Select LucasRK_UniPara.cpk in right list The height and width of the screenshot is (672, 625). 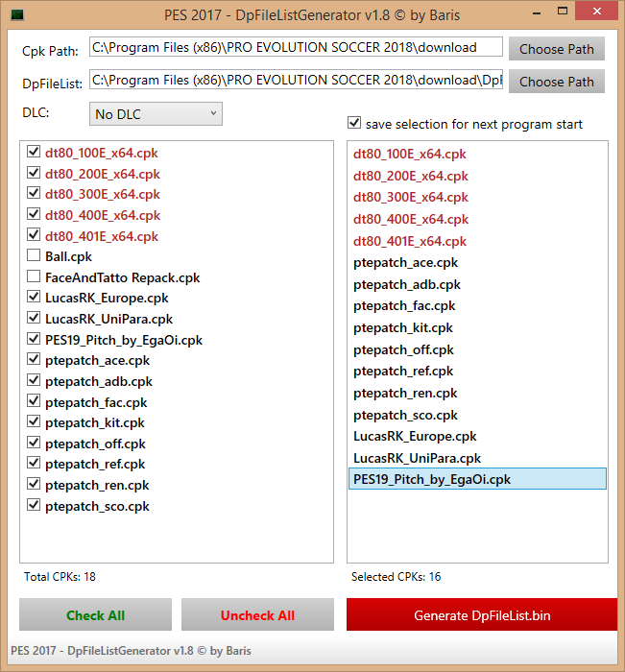477,458
